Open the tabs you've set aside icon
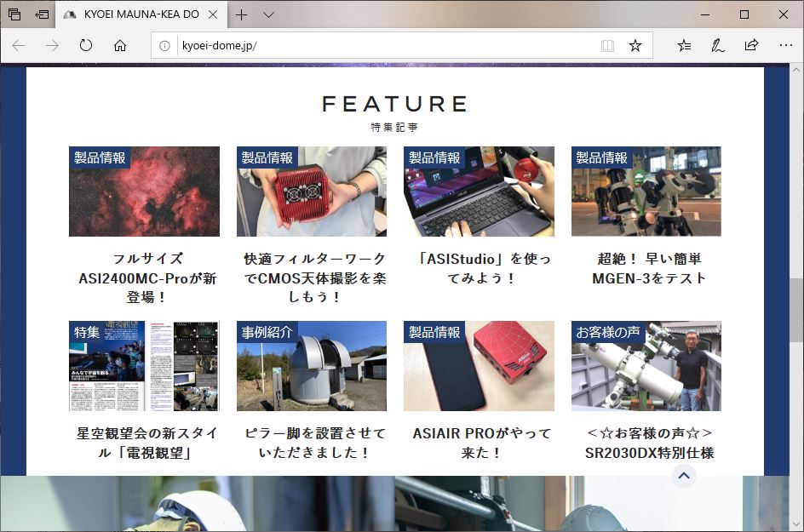 tap(14, 14)
